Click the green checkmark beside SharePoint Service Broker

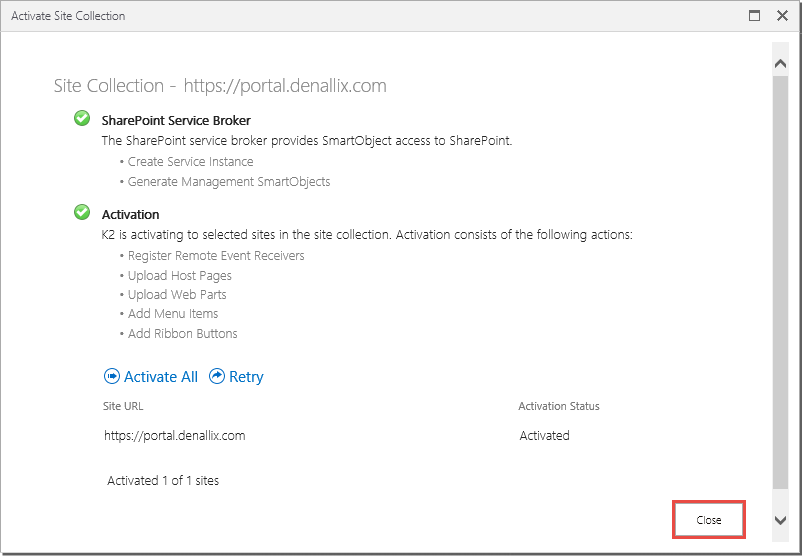82,119
